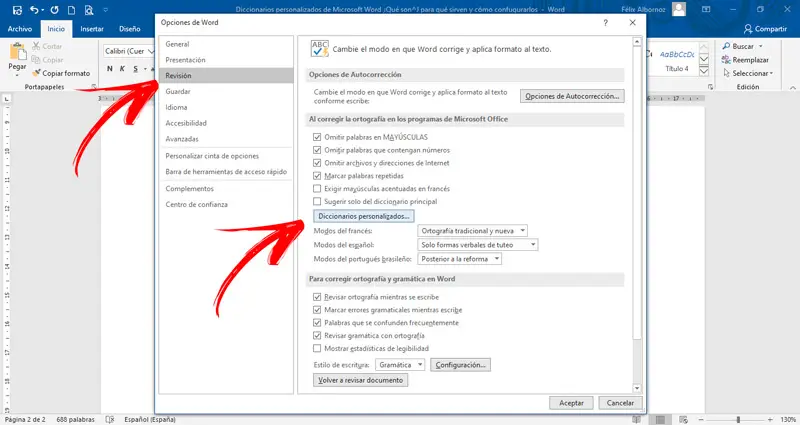Screen dimensions: 800x425
Task: Click the Compartir person icon
Action: pos(748,29)
